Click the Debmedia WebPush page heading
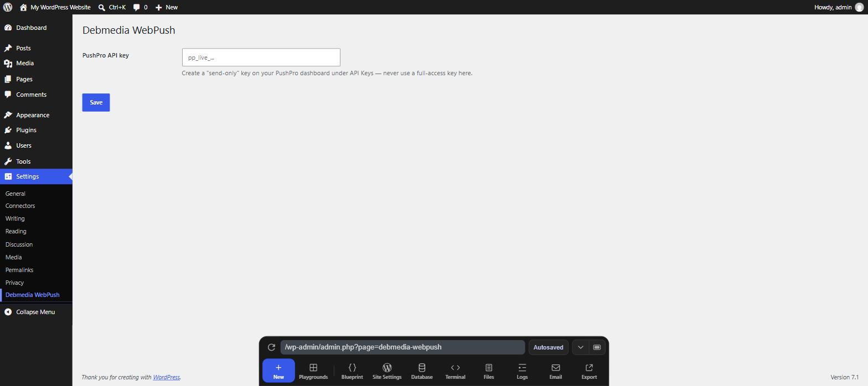This screenshot has height=386, width=868. pos(128,30)
